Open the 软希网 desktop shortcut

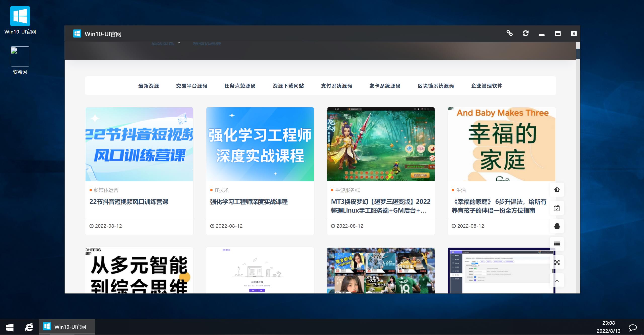20,61
